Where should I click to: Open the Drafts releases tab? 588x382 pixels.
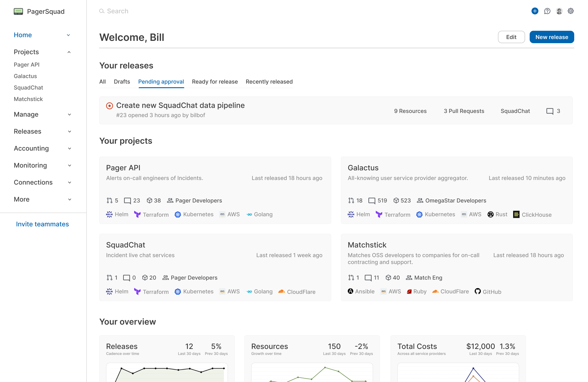click(122, 81)
